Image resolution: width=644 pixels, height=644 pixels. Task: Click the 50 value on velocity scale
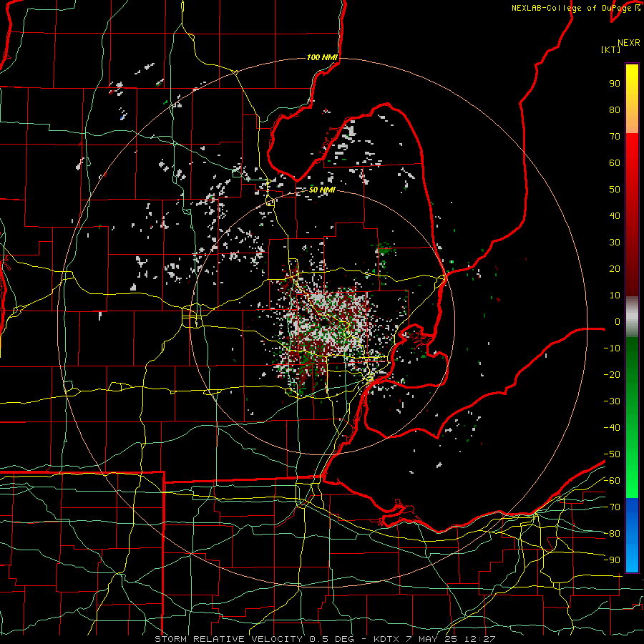(x=615, y=190)
